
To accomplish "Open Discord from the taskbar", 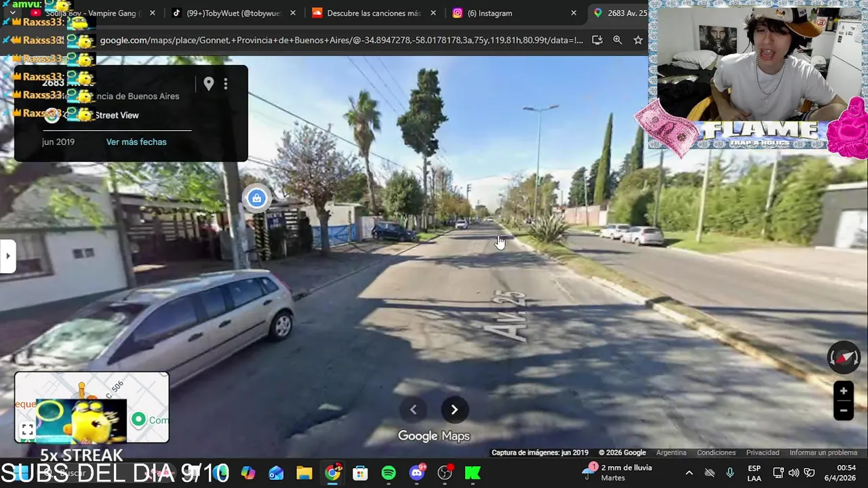I will [416, 473].
